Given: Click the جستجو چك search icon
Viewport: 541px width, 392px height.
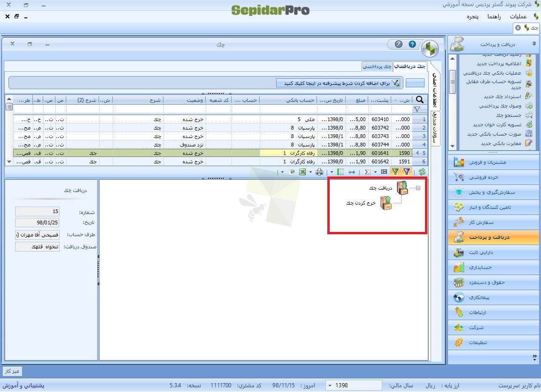Looking at the screenshot, I should pyautogui.click(x=529, y=115).
